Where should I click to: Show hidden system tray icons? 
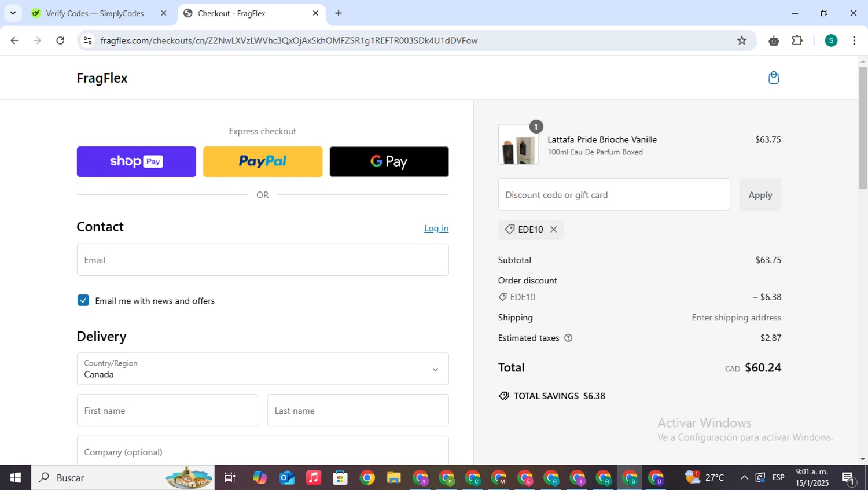(x=744, y=478)
